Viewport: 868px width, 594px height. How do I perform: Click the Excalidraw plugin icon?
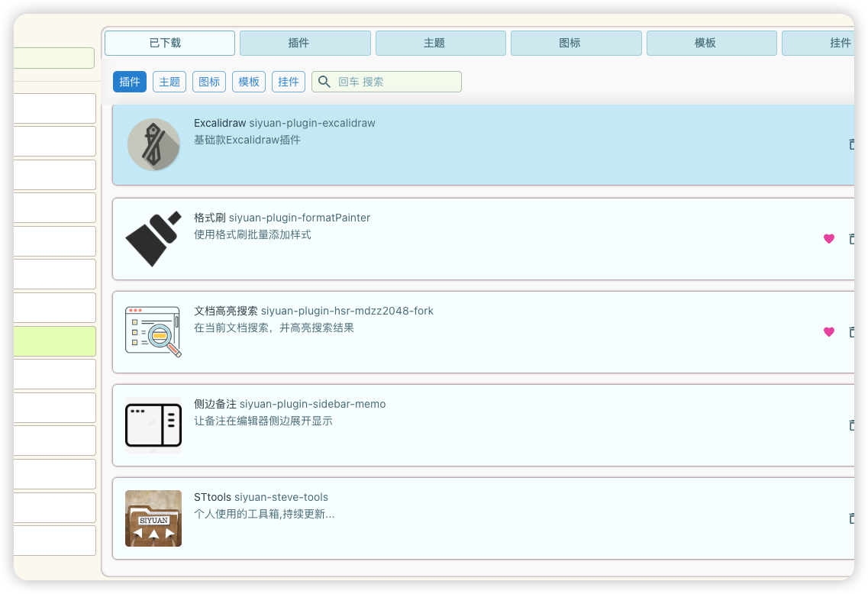[x=153, y=145]
